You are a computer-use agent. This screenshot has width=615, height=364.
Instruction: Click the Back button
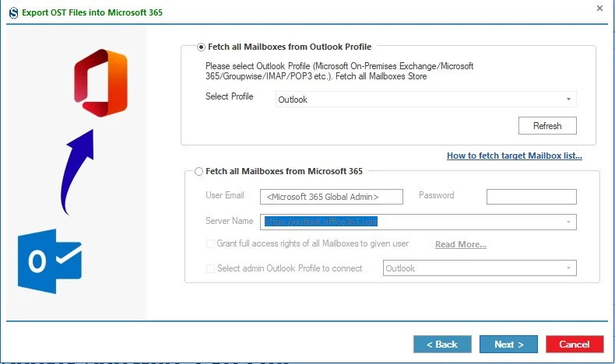(x=442, y=345)
